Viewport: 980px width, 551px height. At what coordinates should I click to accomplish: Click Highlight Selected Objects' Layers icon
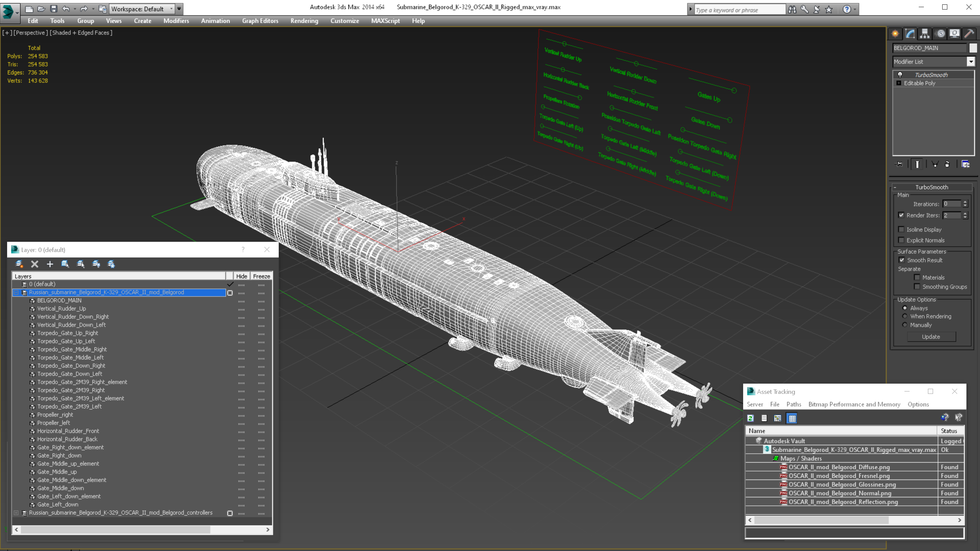point(81,264)
